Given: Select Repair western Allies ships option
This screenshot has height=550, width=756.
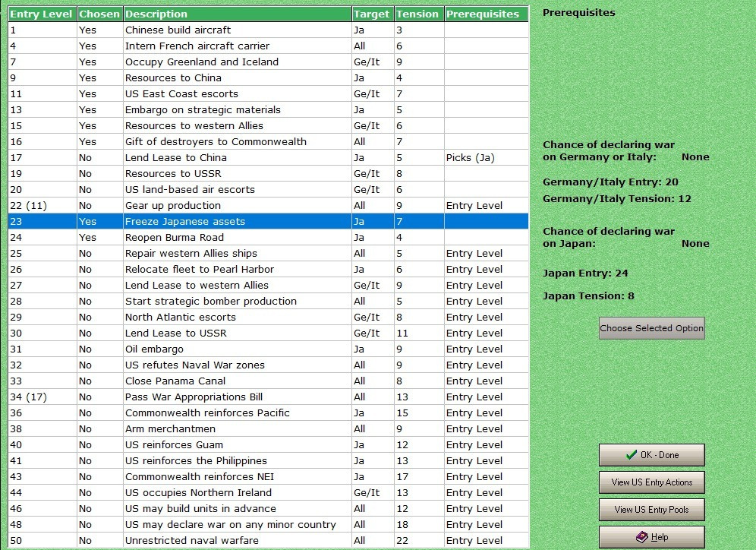Looking at the screenshot, I should pos(268,253).
